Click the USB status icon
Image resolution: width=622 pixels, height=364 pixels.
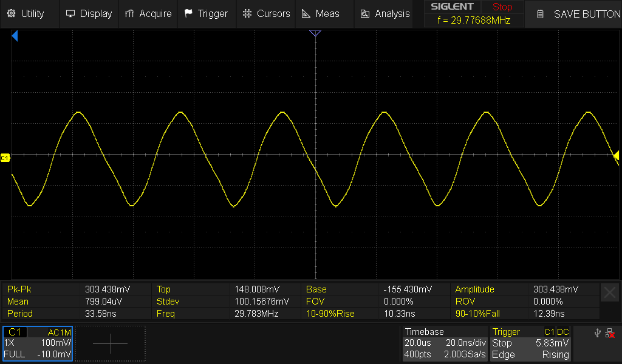(x=598, y=333)
